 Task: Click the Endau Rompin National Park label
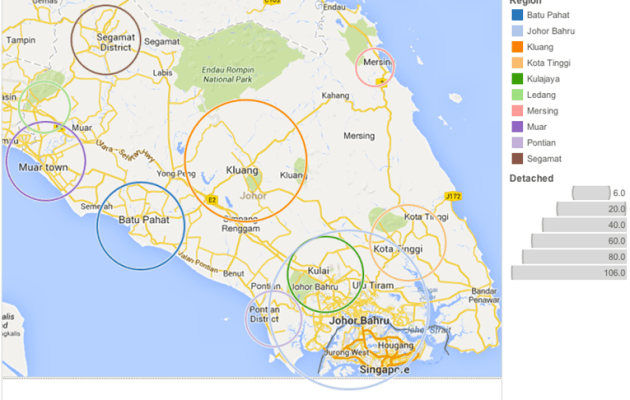[228, 74]
